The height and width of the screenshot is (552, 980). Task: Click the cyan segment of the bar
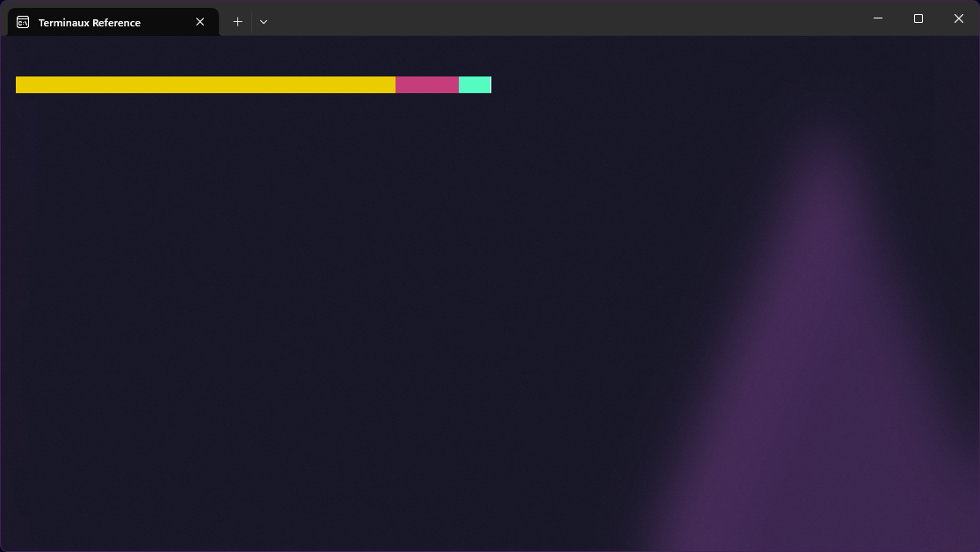[x=474, y=84]
